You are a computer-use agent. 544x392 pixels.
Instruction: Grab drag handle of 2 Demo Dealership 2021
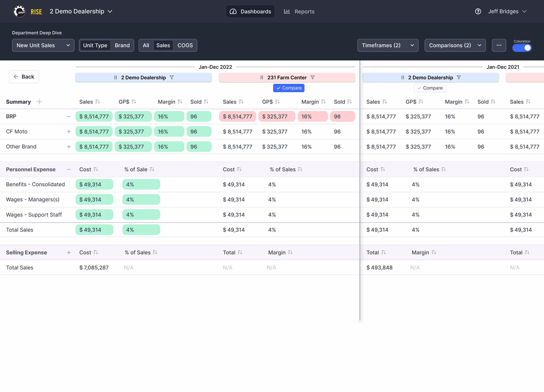click(x=403, y=78)
